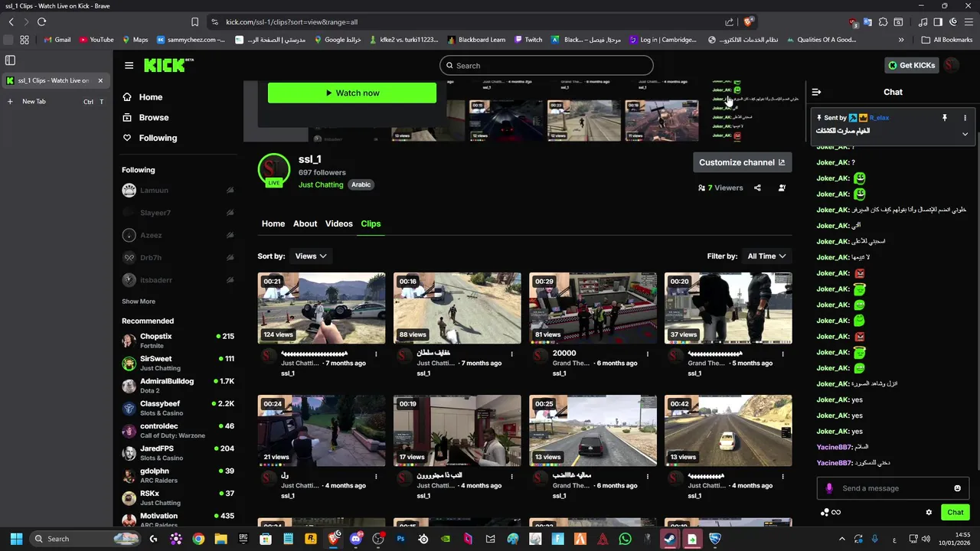Reload the page
This screenshot has width=980, height=551.
click(41, 22)
